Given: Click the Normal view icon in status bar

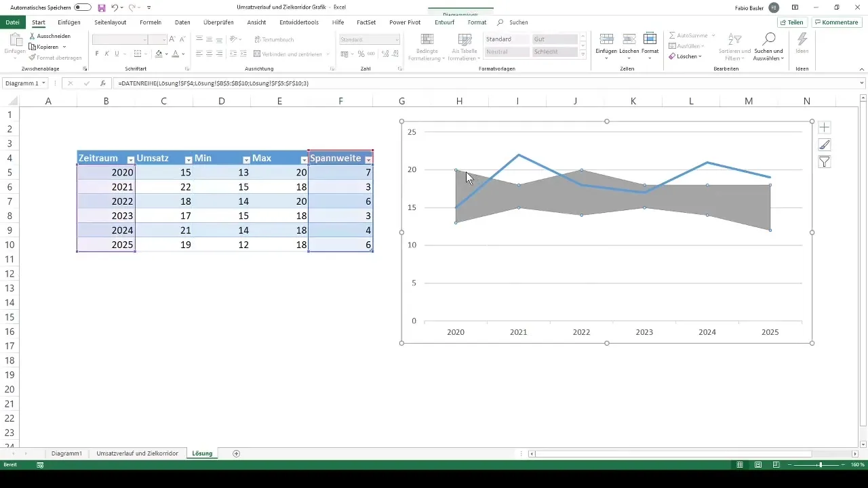Looking at the screenshot, I should (x=741, y=465).
